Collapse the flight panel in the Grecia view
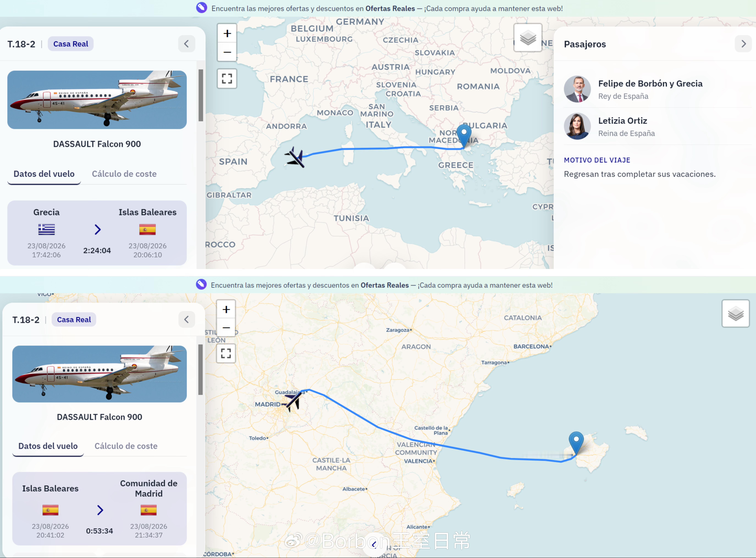Screen dimensions: 756x558 click(x=187, y=44)
